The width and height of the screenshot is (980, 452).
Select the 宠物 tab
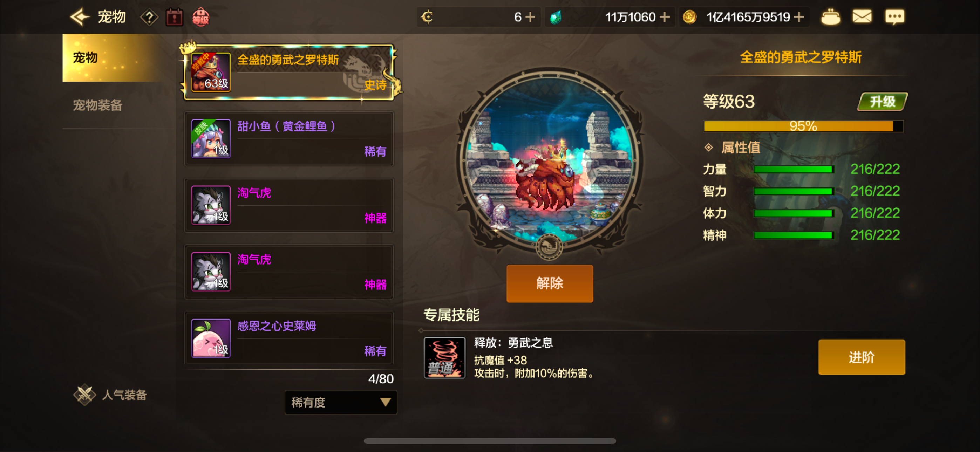coord(113,58)
